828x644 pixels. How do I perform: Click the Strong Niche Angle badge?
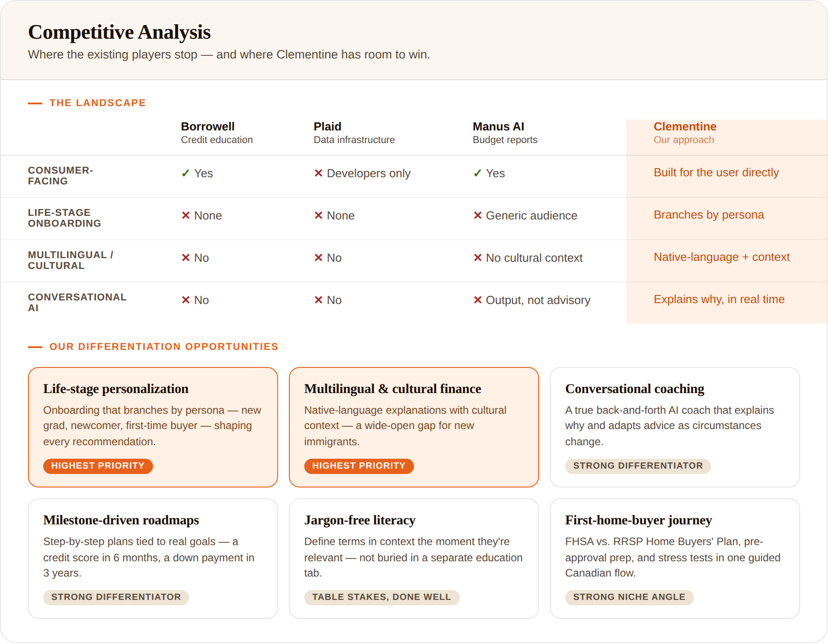629,597
